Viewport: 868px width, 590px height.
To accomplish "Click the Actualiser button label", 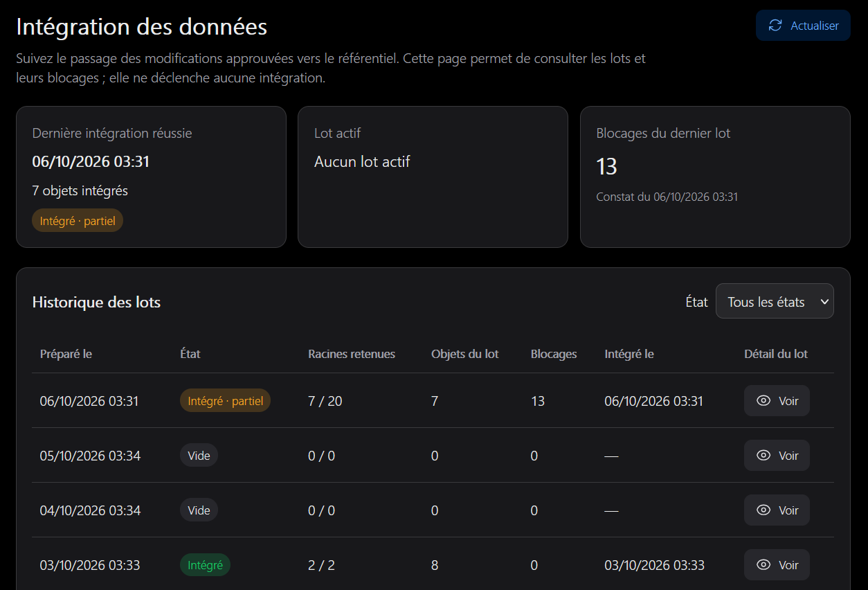I will point(815,26).
